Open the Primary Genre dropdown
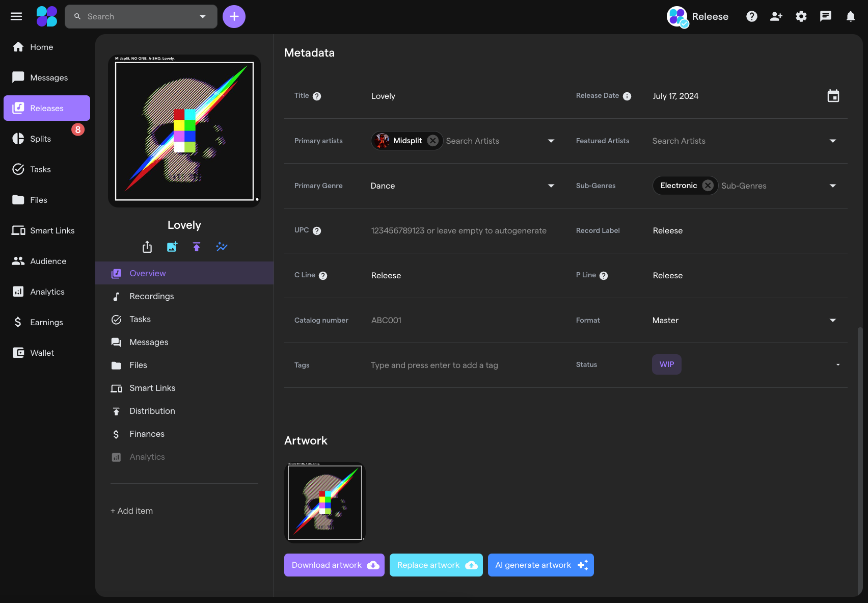Viewport: 868px width, 603px height. pos(463,186)
